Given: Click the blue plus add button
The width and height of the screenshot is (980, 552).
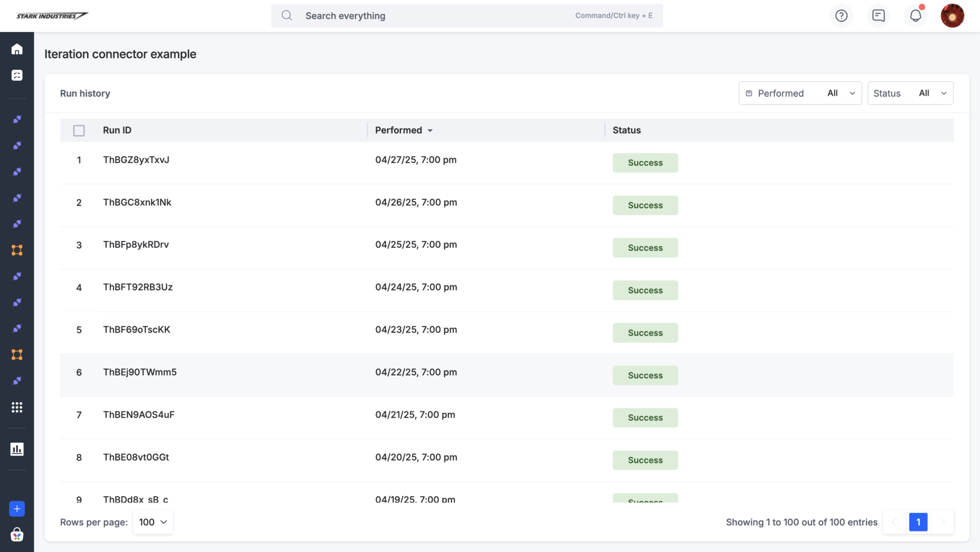Looking at the screenshot, I should pyautogui.click(x=17, y=509).
